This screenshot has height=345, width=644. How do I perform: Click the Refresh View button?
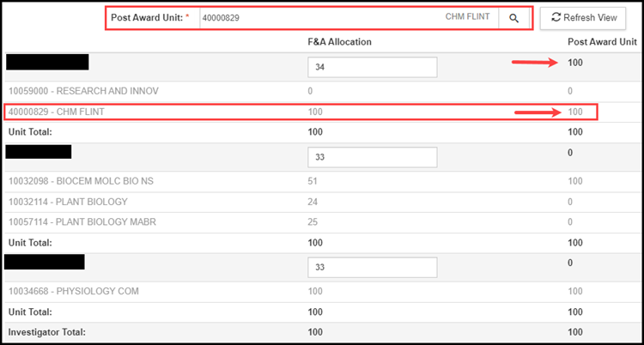coord(583,18)
